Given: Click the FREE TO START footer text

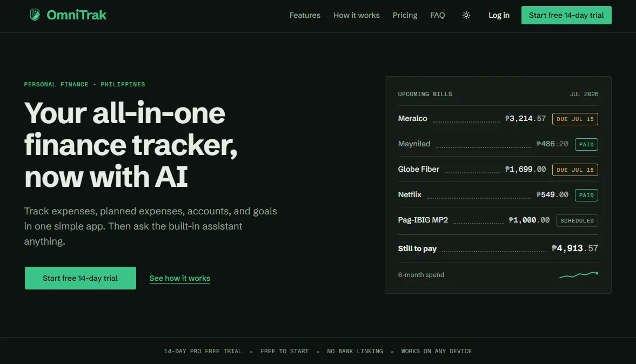Looking at the screenshot, I should 284,351.
